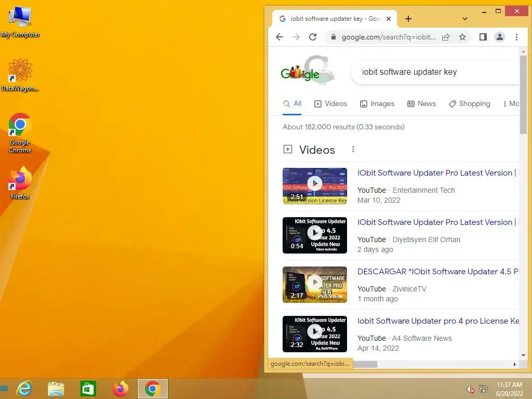Open Windows Store from the taskbar
Screen dimensions: 532x399
point(88,389)
